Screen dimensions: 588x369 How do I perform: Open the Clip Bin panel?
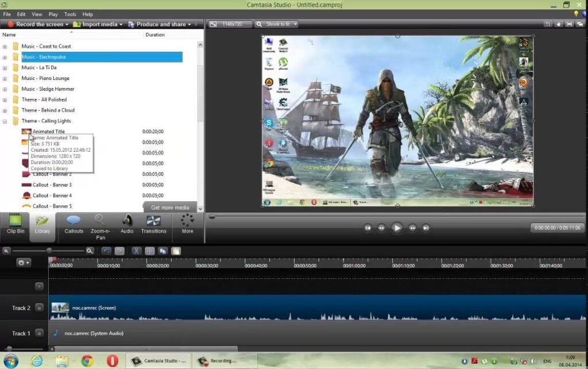tap(16, 224)
